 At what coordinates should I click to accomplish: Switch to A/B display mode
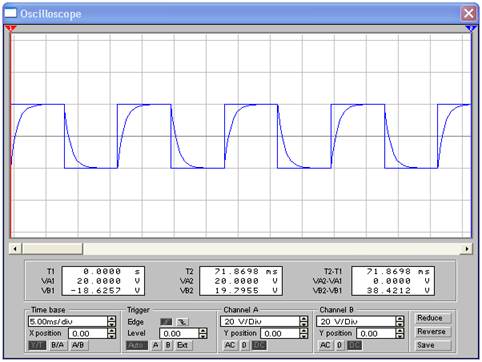click(78, 345)
